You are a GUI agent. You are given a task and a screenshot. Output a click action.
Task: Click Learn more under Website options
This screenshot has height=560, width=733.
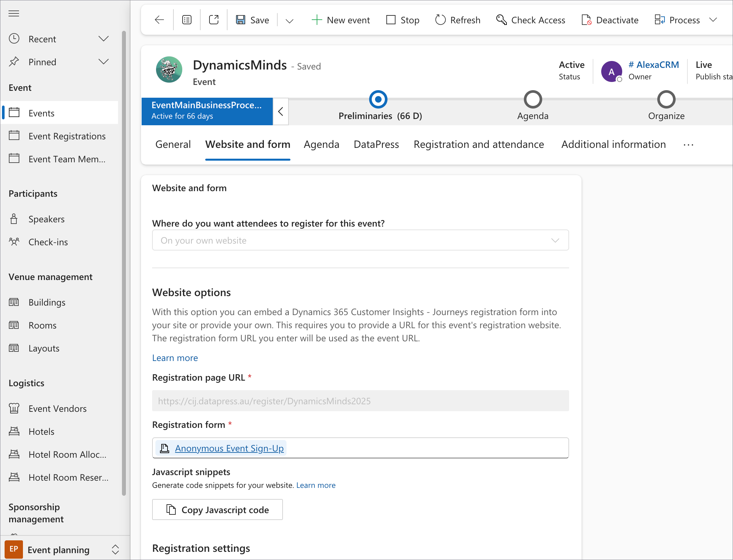coord(175,358)
